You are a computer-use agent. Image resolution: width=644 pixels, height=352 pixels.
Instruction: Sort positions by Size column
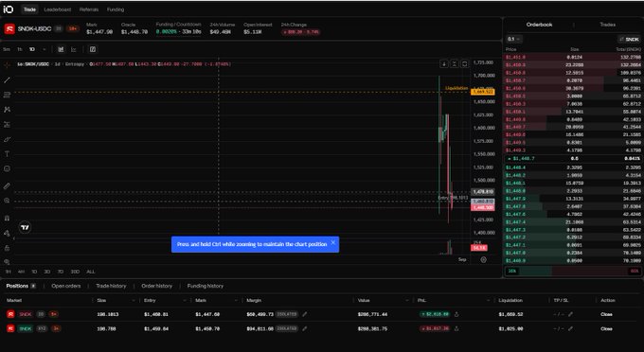click(116, 300)
